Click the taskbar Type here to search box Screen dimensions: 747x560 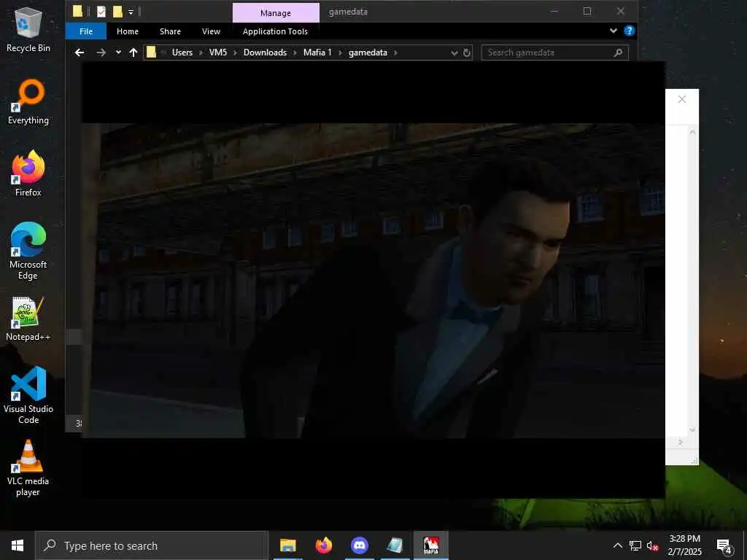click(152, 545)
